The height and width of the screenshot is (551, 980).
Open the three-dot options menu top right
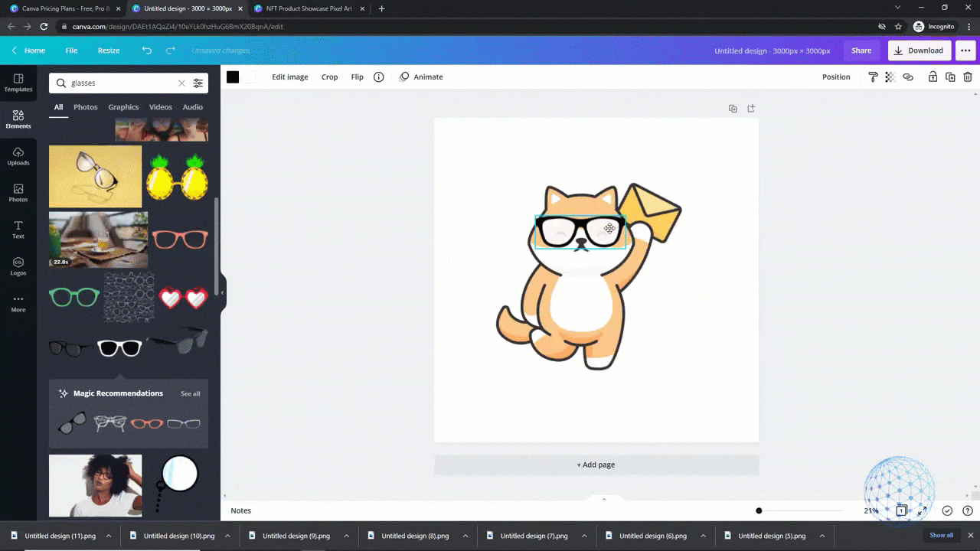tap(965, 50)
